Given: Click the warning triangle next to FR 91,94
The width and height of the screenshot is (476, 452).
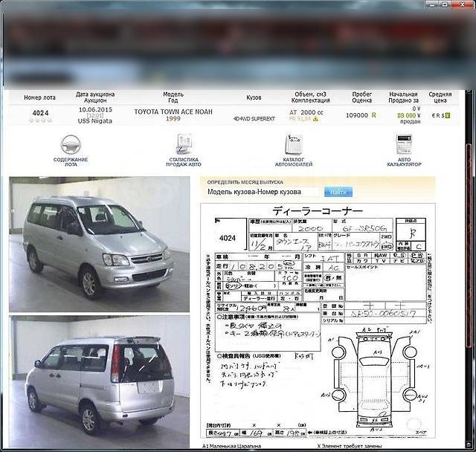Looking at the screenshot, I should click(x=315, y=119).
